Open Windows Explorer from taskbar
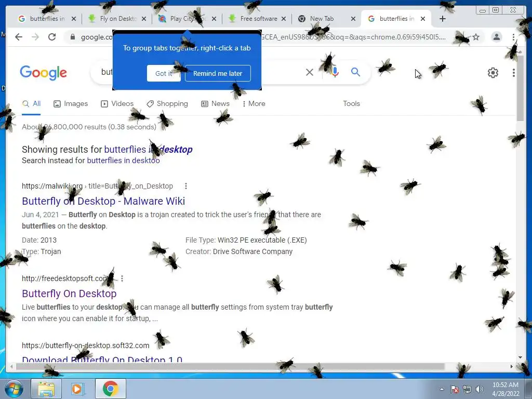Screen dimensions: 532x399 click(x=46, y=389)
